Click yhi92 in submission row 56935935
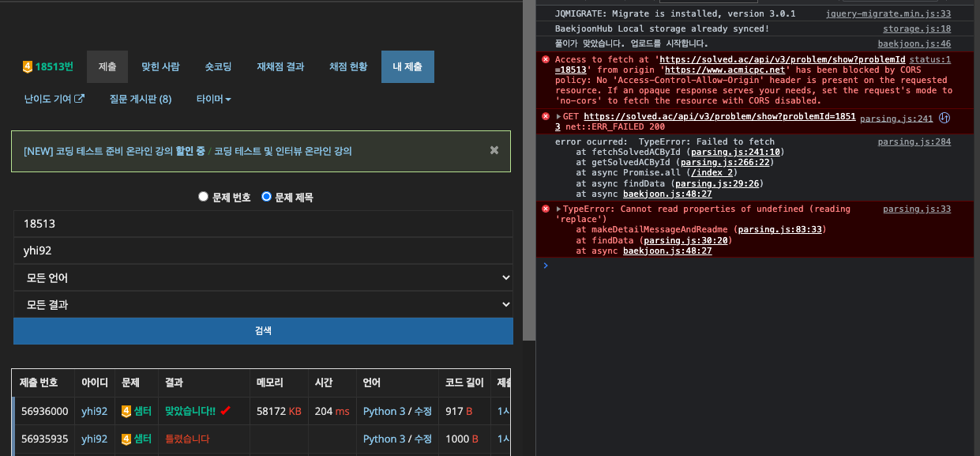 coord(94,439)
